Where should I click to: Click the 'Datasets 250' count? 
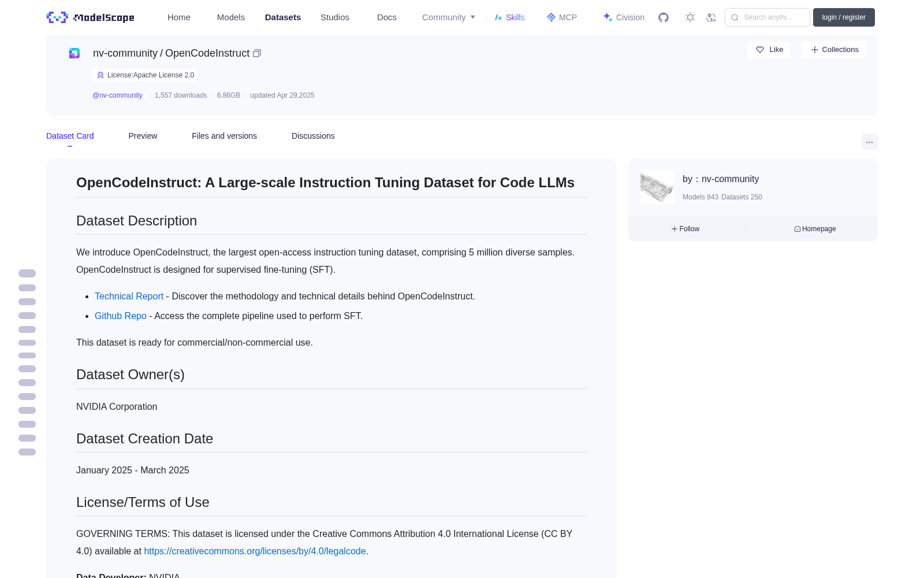coord(742,197)
